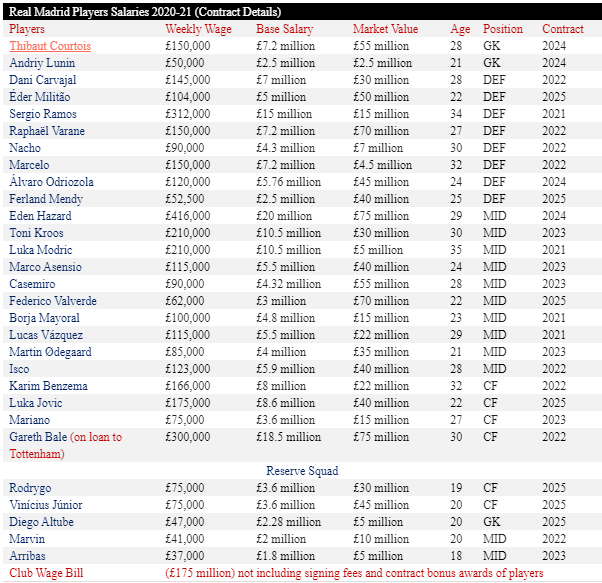Click Isco's £5.9 million base salary
602x583 pixels.
[x=286, y=369]
